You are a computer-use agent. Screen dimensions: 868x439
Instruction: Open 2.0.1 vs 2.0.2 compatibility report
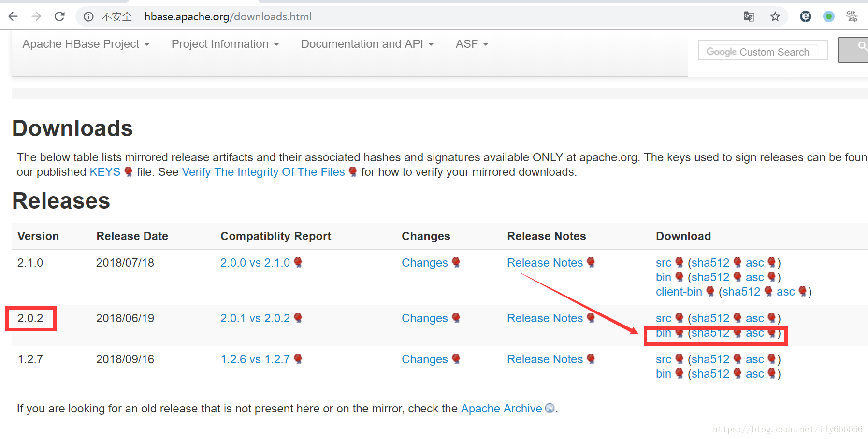[x=255, y=318]
